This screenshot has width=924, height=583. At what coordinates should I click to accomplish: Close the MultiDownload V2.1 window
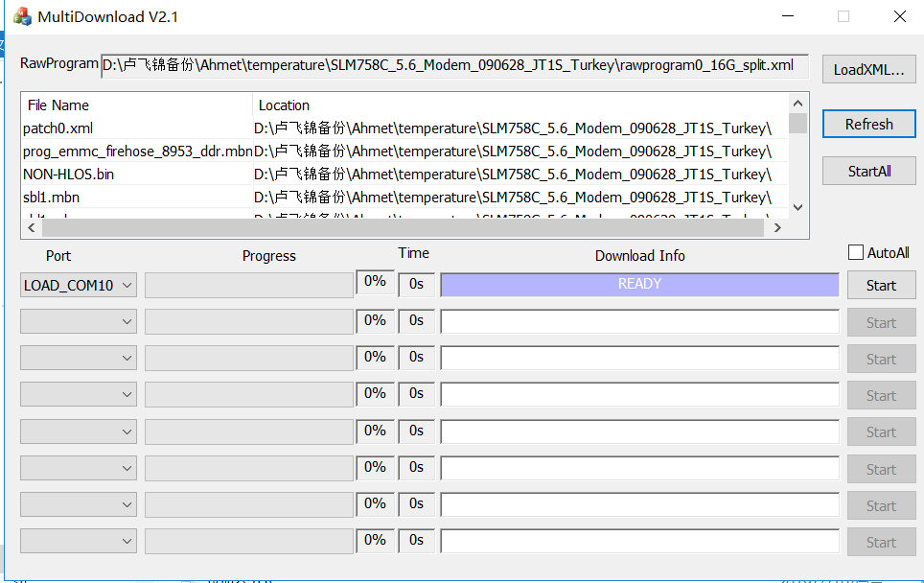point(899,16)
